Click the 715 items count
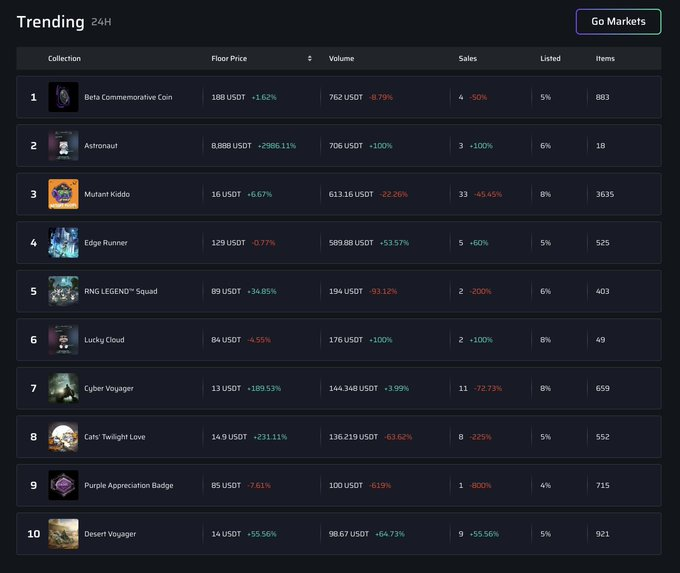680x573 pixels. click(602, 485)
